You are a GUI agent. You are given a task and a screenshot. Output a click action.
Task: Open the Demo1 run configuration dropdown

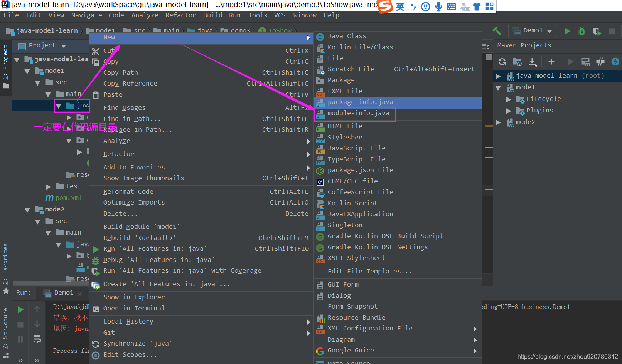coord(533,31)
